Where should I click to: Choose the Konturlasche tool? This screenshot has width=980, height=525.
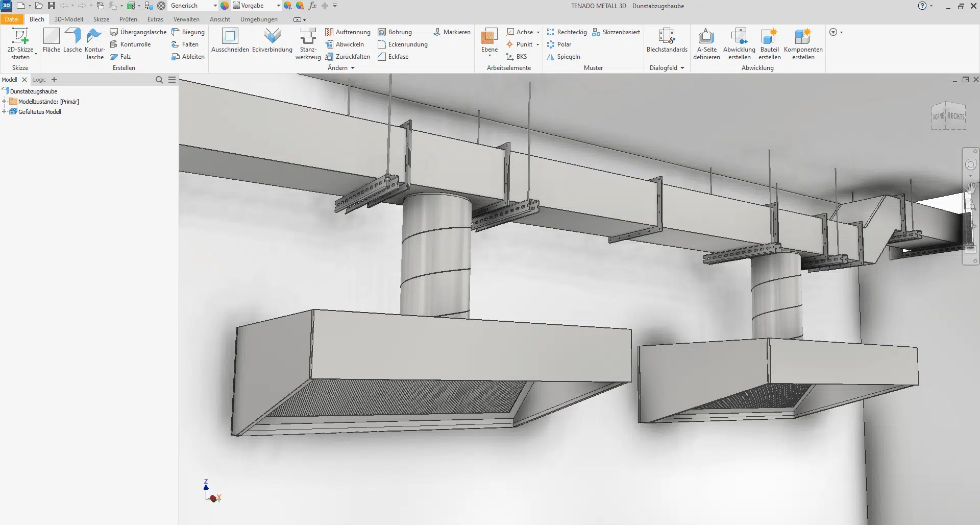[x=95, y=44]
